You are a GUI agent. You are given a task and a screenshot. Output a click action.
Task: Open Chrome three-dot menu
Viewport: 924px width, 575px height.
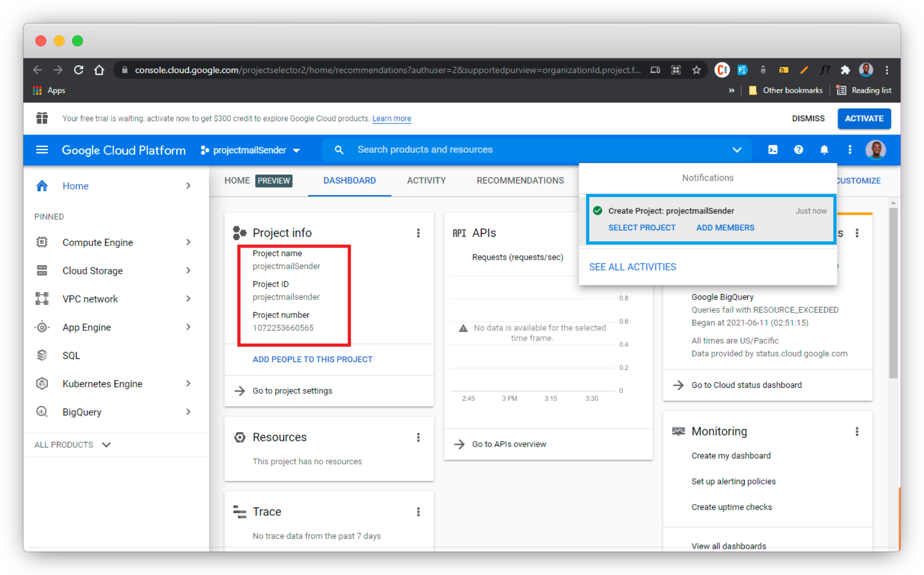887,70
